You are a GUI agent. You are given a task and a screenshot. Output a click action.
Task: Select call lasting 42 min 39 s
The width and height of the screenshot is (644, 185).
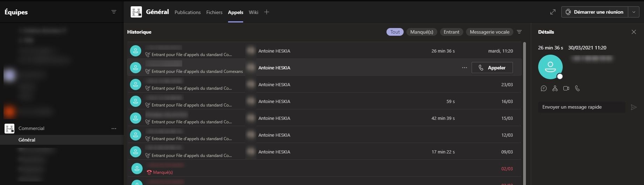324,118
